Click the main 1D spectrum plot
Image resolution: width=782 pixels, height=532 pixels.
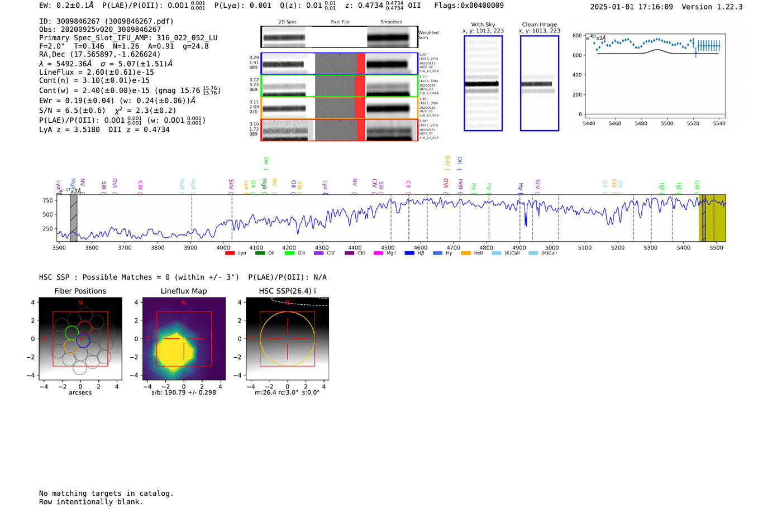(x=391, y=218)
